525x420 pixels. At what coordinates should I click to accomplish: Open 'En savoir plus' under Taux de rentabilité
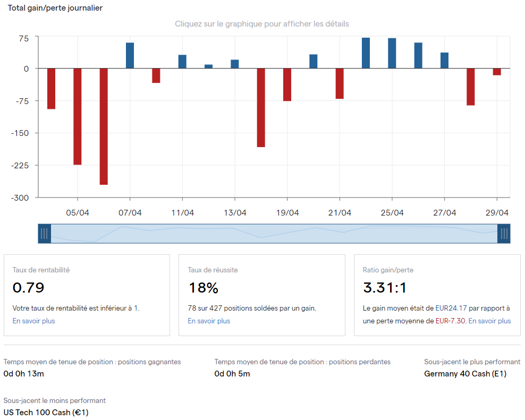[x=33, y=321]
